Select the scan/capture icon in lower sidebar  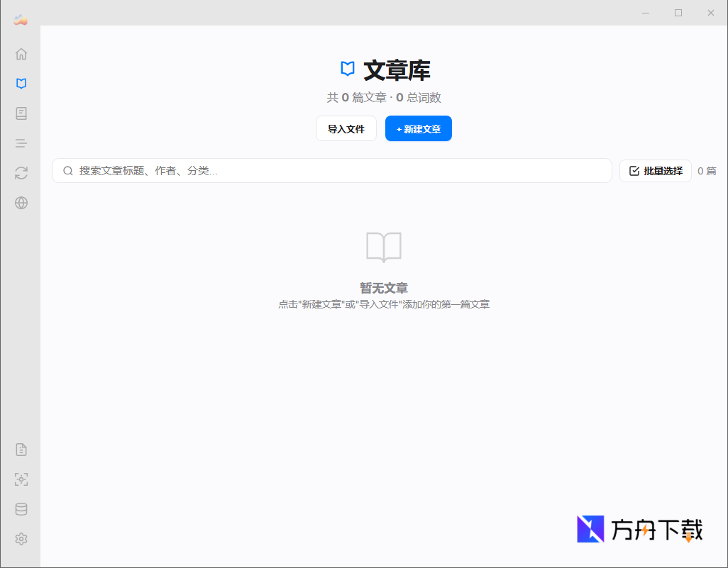point(21,479)
